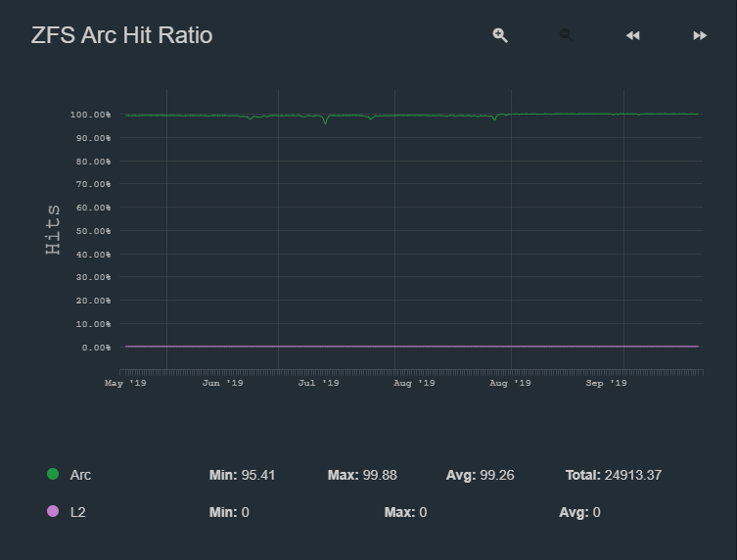Click the Hits y-axis title
The image size is (737, 560).
click(x=54, y=230)
